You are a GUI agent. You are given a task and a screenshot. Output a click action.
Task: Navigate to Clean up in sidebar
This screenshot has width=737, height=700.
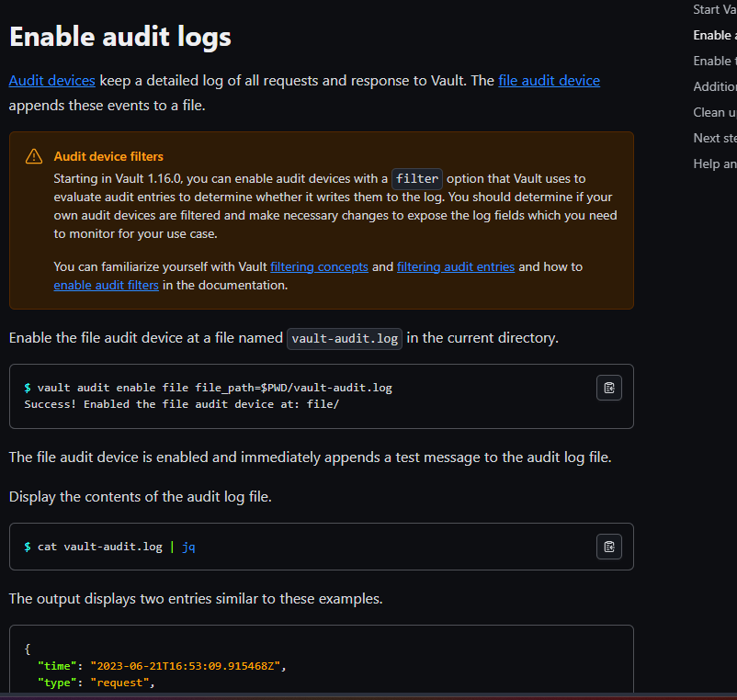pos(714,112)
